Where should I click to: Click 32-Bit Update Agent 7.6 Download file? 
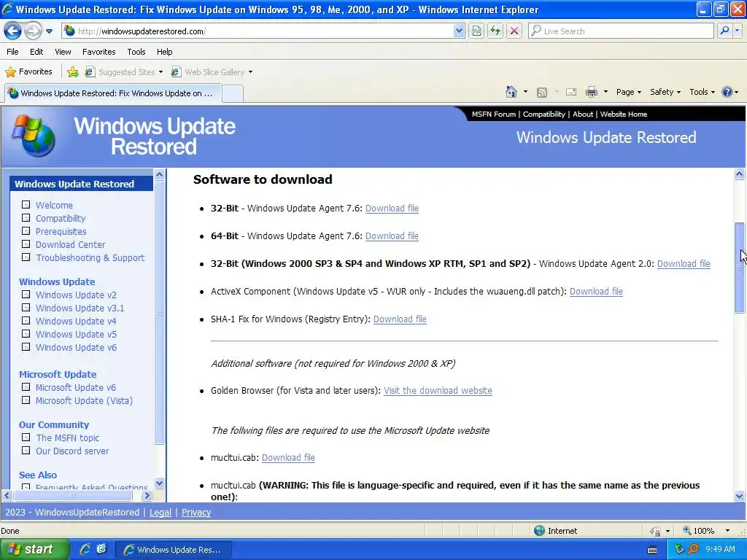(392, 209)
